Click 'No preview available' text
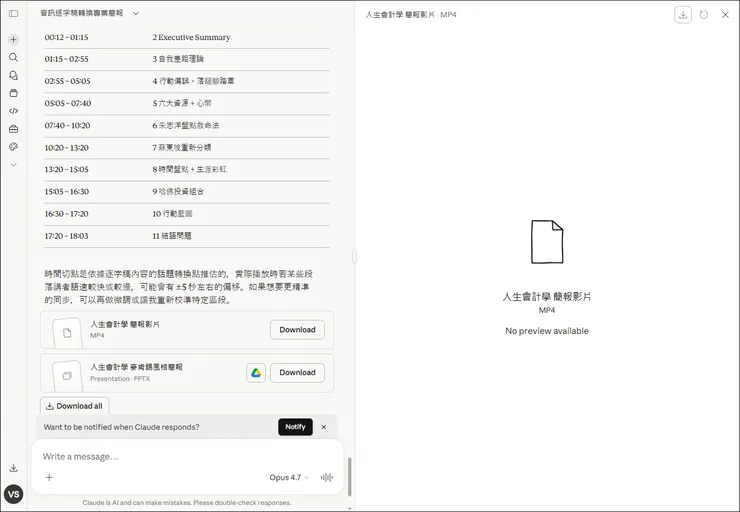 (547, 331)
